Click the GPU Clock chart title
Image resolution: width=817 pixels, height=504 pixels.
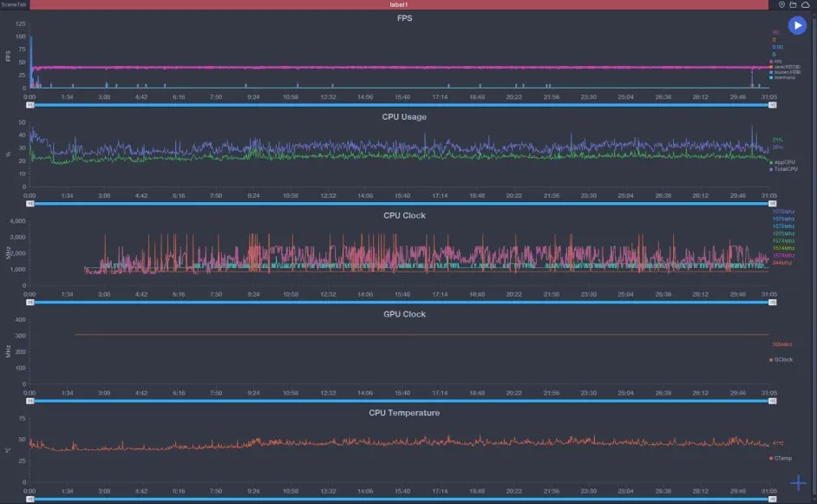[x=404, y=314]
